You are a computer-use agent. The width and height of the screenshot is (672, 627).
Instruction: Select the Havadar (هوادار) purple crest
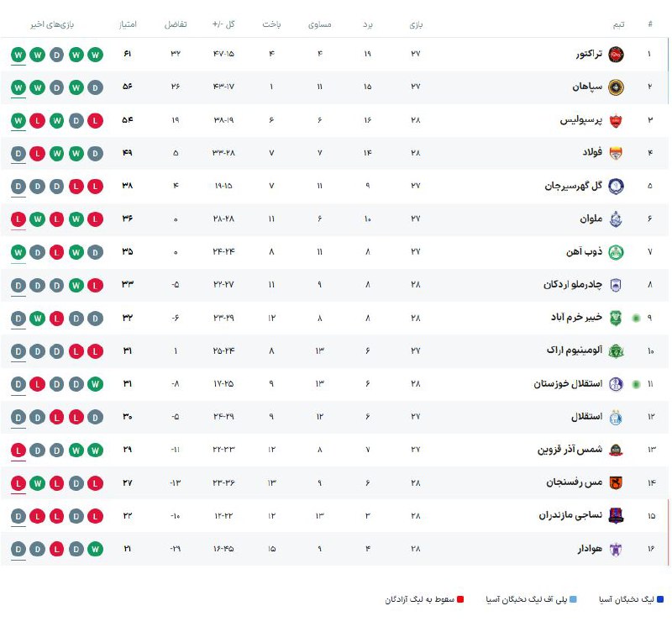coord(616,549)
